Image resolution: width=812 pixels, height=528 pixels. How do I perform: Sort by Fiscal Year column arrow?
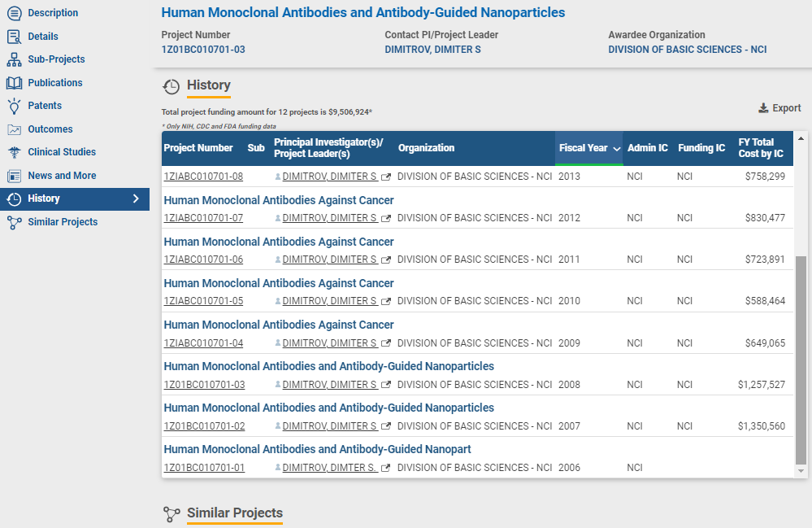tap(617, 149)
